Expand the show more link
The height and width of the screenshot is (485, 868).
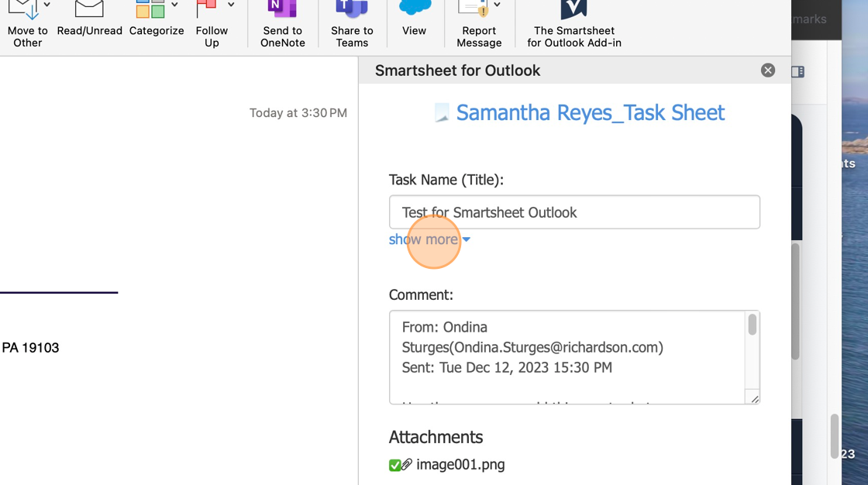coord(429,239)
